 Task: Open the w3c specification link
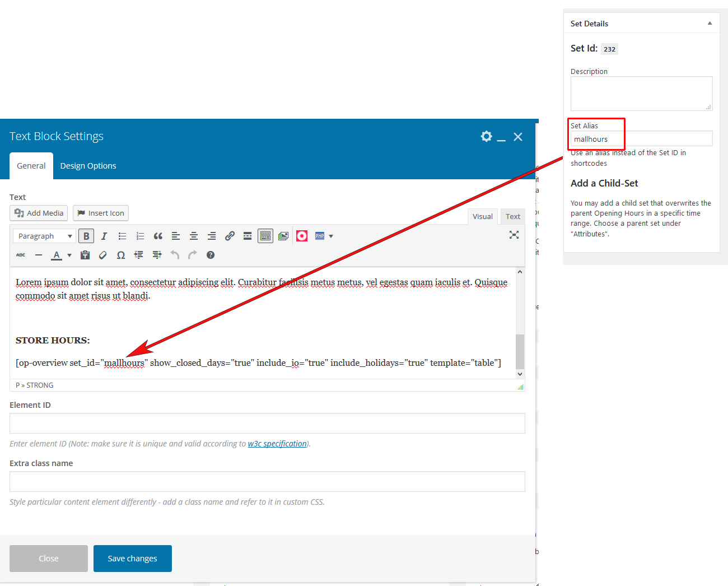click(277, 444)
